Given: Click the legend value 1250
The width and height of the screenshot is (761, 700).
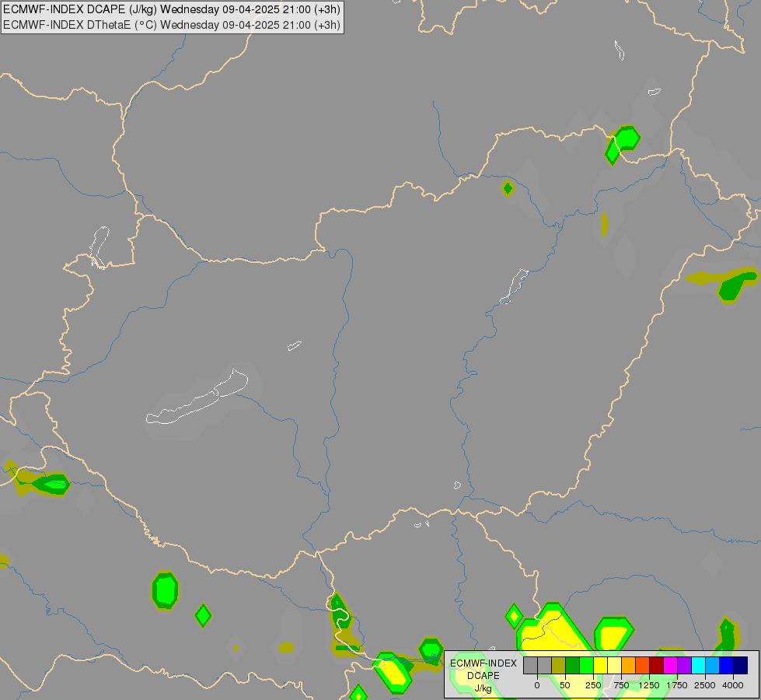Looking at the screenshot, I should tap(649, 685).
